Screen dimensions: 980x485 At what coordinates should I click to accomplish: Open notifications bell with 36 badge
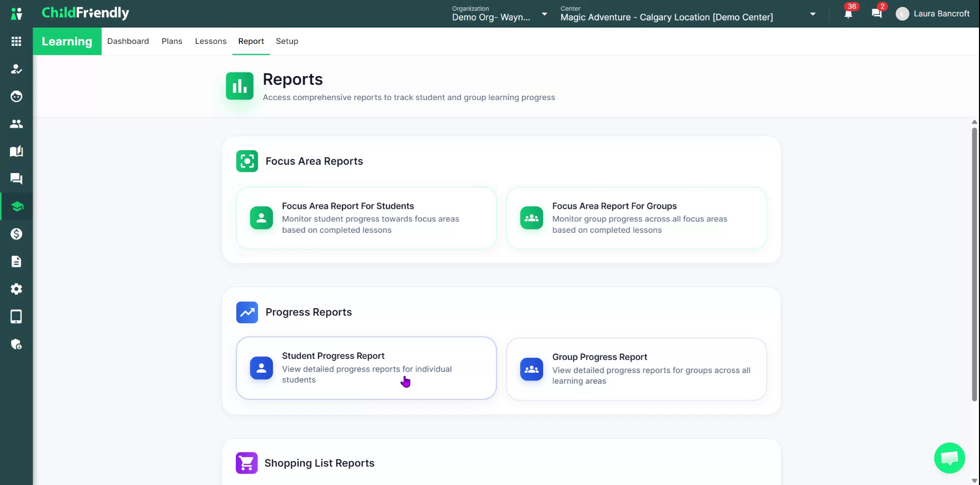(848, 14)
